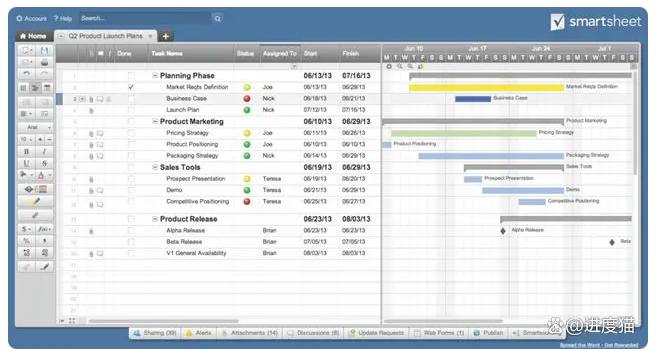Check the Done box for Alpha Release
Viewport: 656px width, 360px height.
pyautogui.click(x=131, y=231)
